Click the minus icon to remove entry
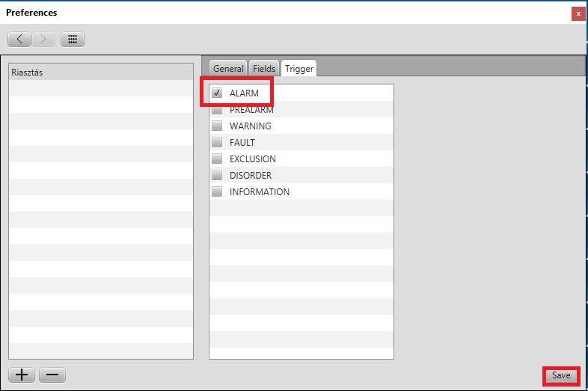Image resolution: width=588 pixels, height=391 pixels. (x=52, y=375)
